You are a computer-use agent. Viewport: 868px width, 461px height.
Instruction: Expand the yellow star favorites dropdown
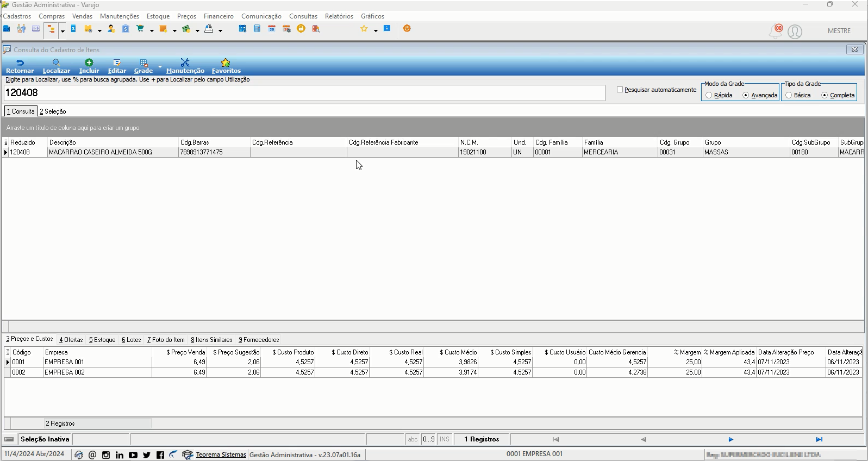point(376,30)
